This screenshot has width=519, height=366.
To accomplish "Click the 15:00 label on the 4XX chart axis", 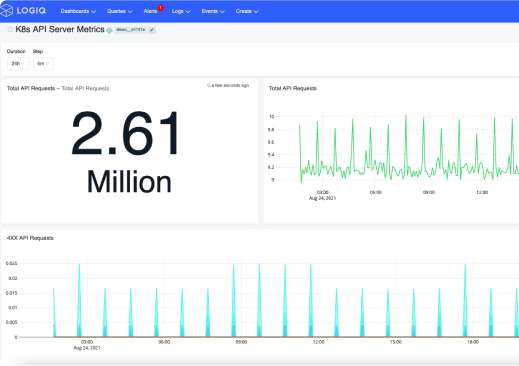I will 396,342.
